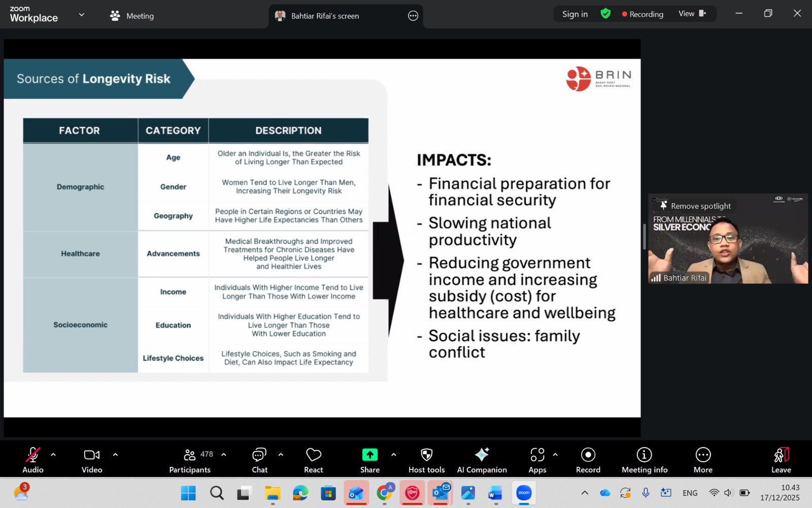
Task: Open the View layout menu
Action: [692, 14]
